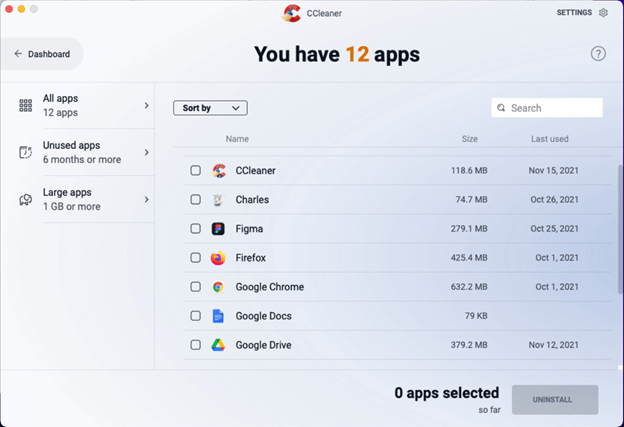Click the Google Chrome size 632.2 MB

pyautogui.click(x=469, y=287)
